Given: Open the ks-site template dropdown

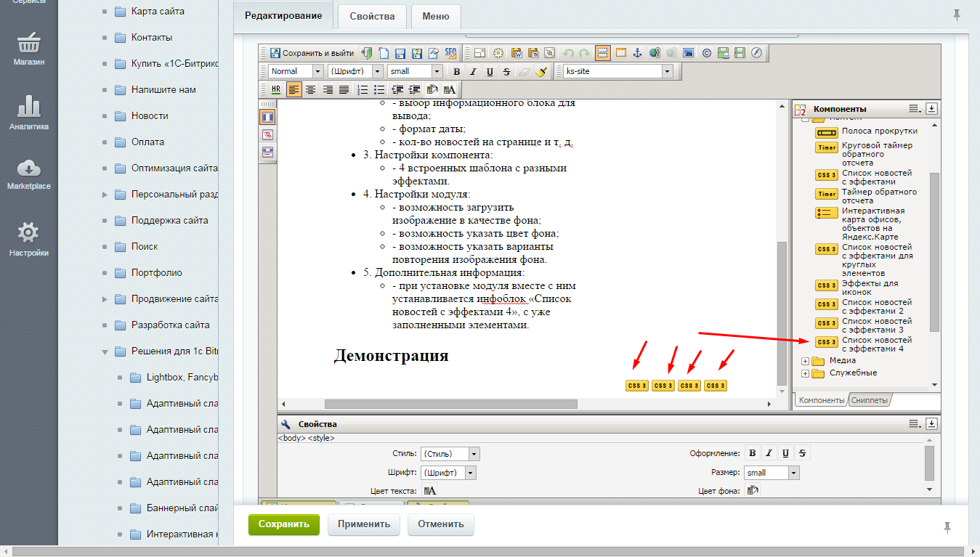Looking at the screenshot, I should click(668, 71).
